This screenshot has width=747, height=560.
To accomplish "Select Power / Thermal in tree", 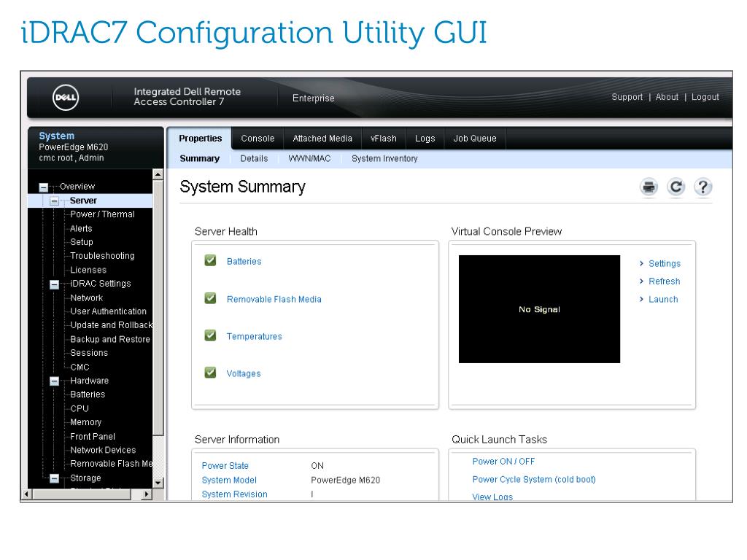I will [x=102, y=214].
